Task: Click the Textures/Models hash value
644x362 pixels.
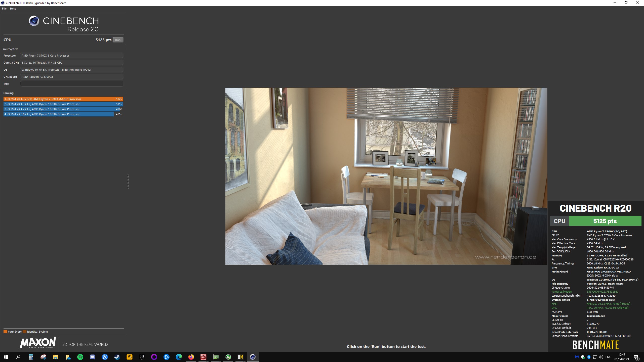Action: (602, 292)
